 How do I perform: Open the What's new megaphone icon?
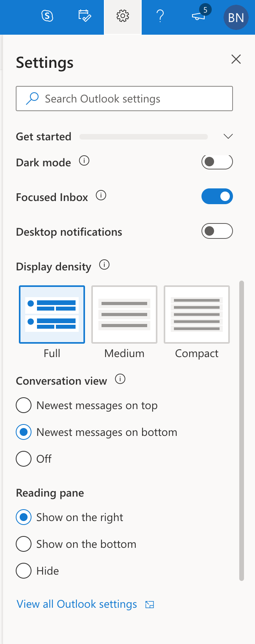pos(198,16)
